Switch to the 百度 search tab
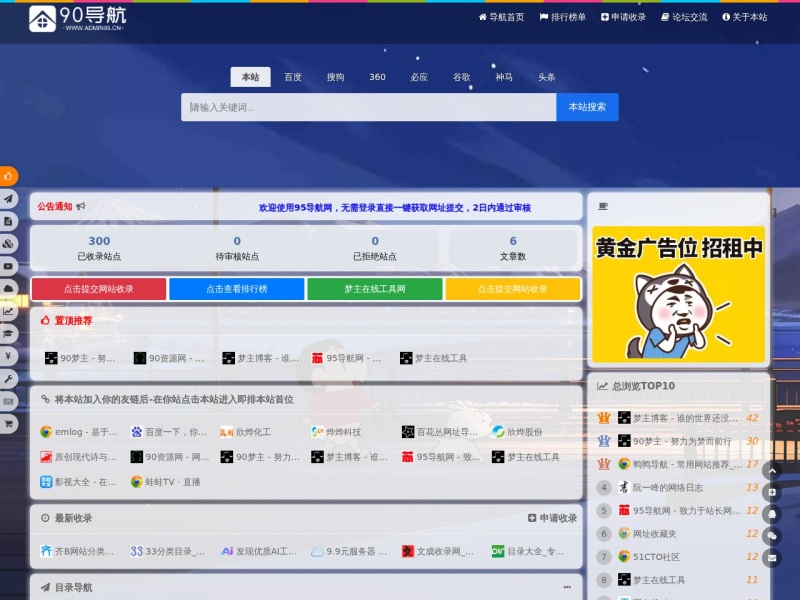This screenshot has width=800, height=600. point(293,77)
